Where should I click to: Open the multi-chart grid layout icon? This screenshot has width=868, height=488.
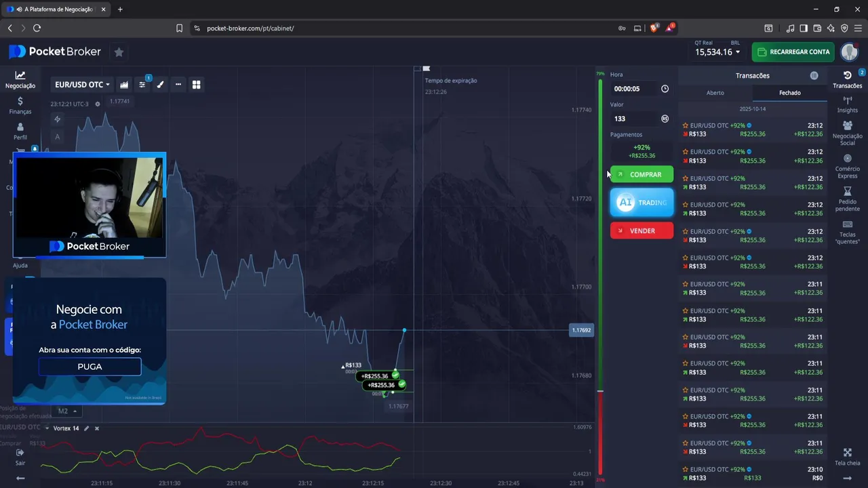coord(197,85)
